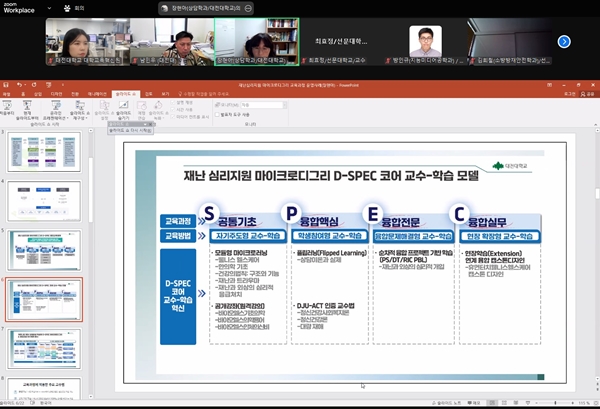Close the floating 슬라이드 쇼 mini toolbar
600x409 pixels.
151,124
